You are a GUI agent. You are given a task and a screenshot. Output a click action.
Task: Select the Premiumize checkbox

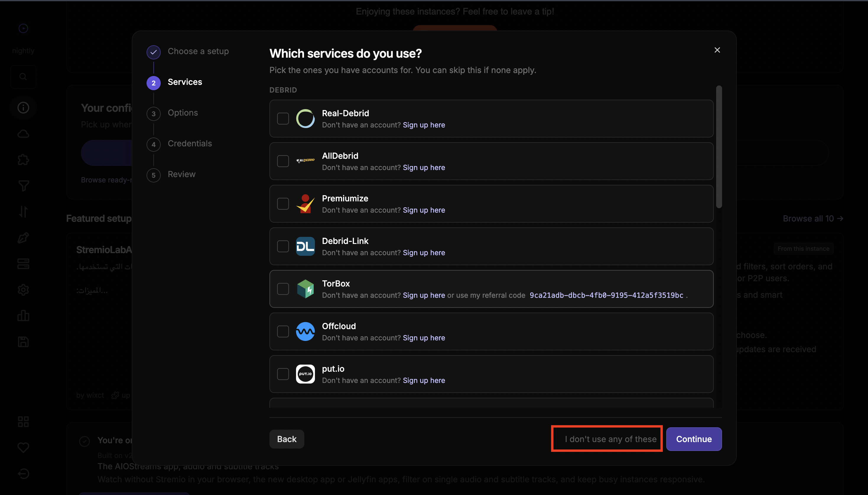click(283, 204)
